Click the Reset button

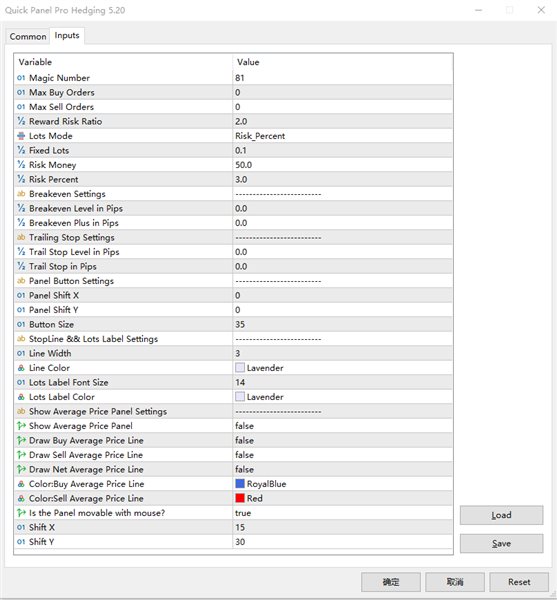pyautogui.click(x=519, y=582)
